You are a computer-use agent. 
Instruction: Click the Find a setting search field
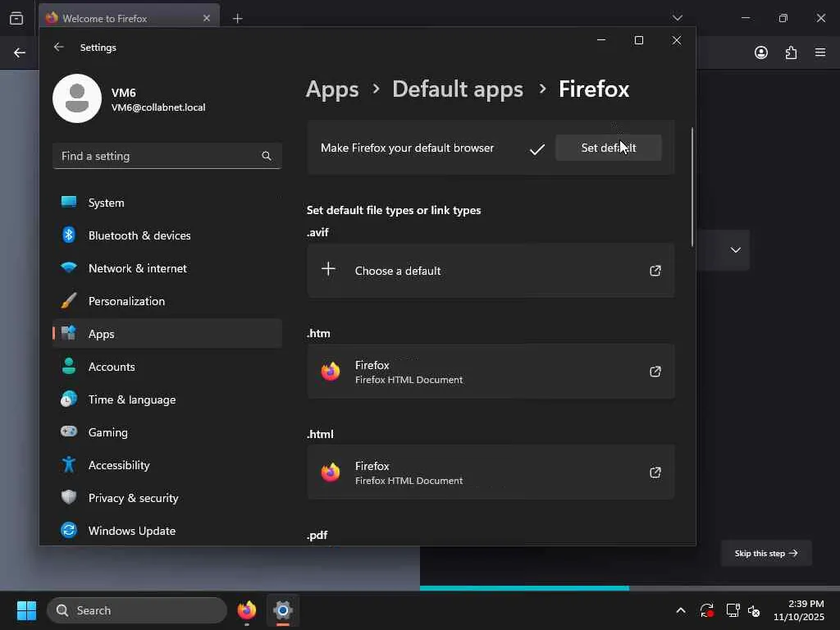click(x=167, y=156)
